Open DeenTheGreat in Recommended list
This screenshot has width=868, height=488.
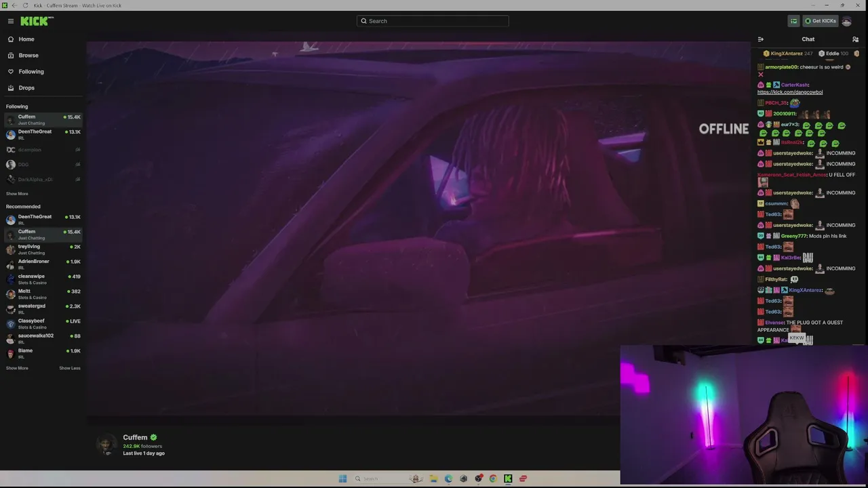[x=43, y=220]
